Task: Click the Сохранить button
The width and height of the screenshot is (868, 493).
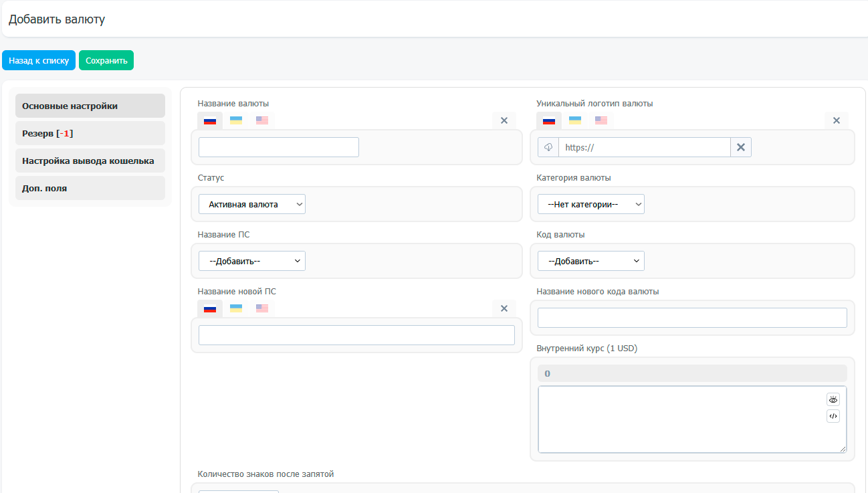Action: (106, 60)
